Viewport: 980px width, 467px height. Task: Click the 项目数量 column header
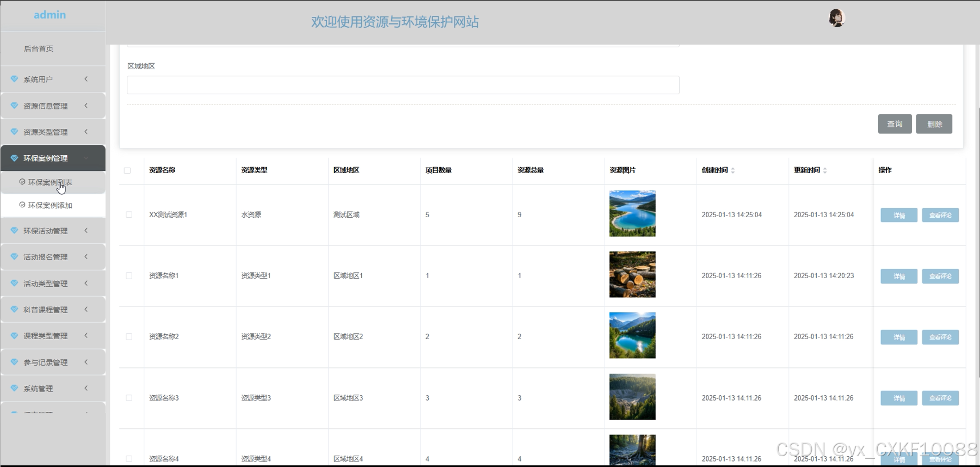pyautogui.click(x=439, y=170)
